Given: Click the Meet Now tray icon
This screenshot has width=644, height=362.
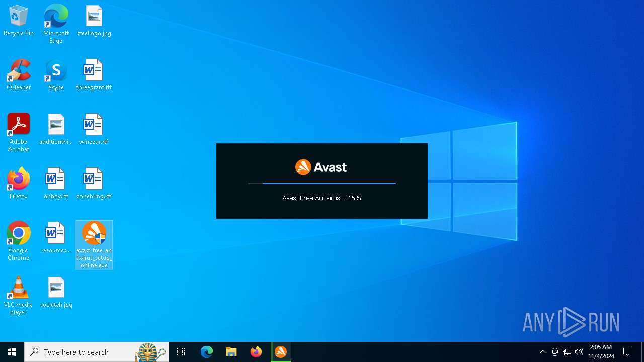Looking at the screenshot, I should point(554,352).
